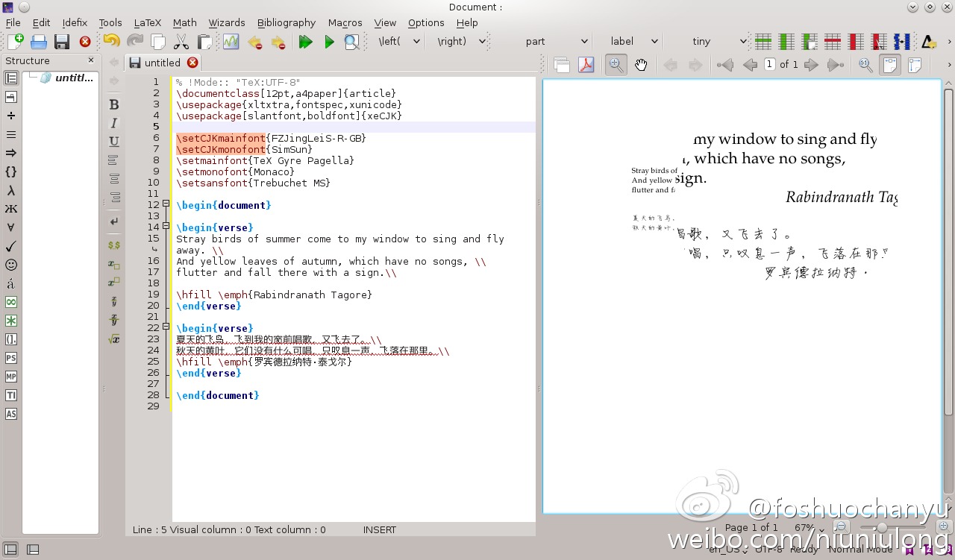Screen dimensions: 955x560
Task: Run the compile command green arrow
Action: (x=329, y=42)
